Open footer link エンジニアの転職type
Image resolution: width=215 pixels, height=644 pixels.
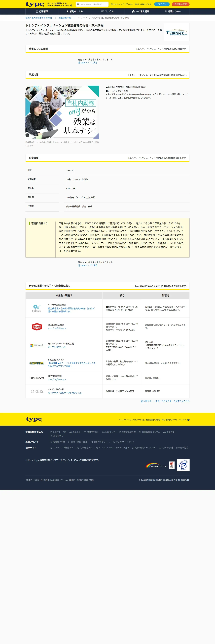click(62, 448)
